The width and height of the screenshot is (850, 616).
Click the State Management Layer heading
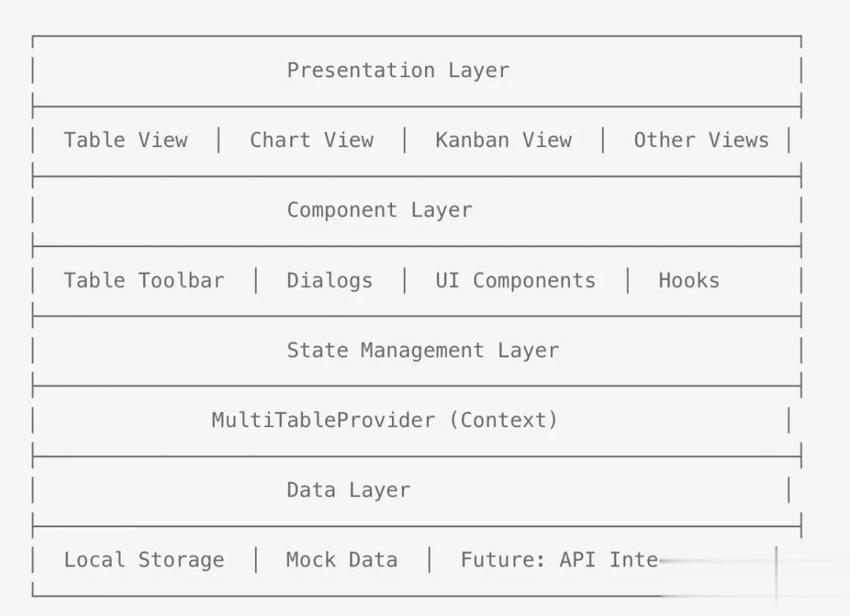(x=423, y=350)
